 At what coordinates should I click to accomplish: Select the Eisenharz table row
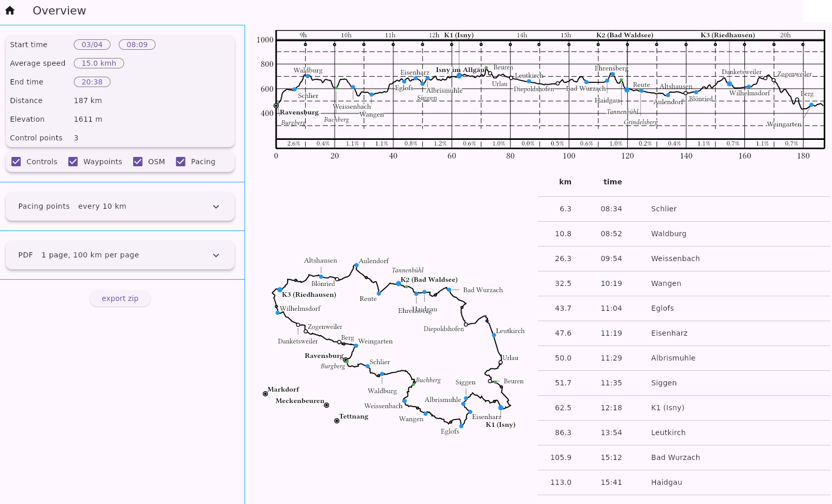click(684, 333)
